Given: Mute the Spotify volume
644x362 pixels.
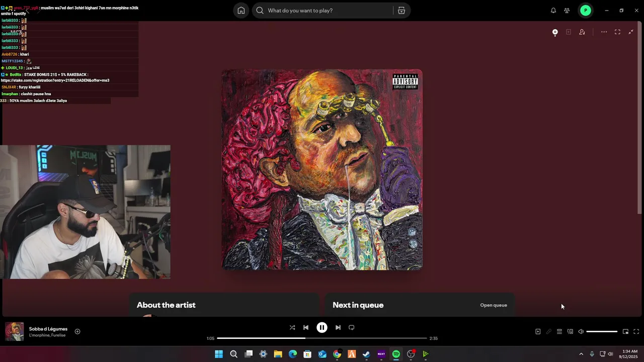Looking at the screenshot, I should (581, 332).
